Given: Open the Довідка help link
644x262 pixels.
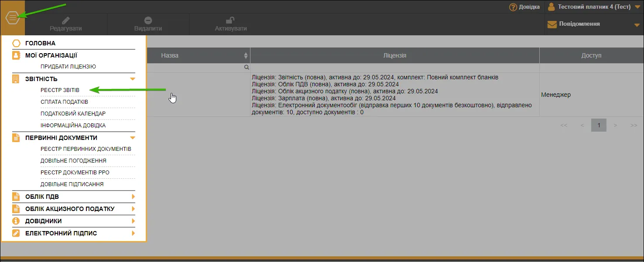Looking at the screenshot, I should 529,7.
